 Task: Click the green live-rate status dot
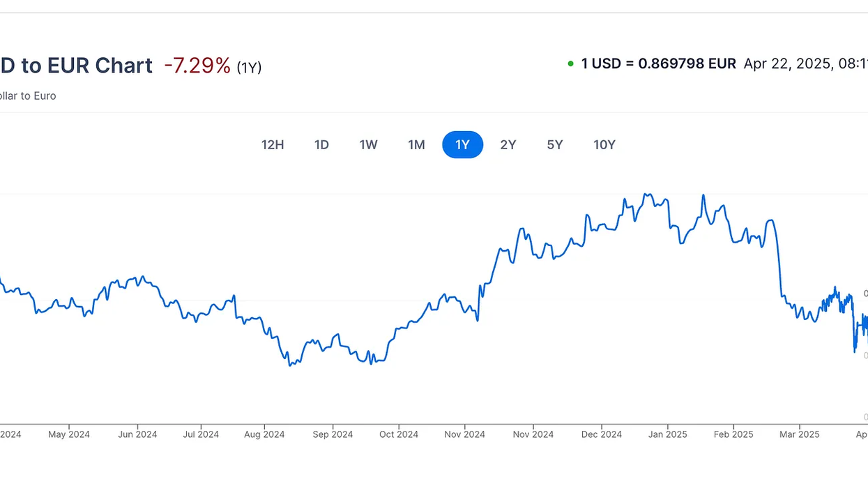570,64
